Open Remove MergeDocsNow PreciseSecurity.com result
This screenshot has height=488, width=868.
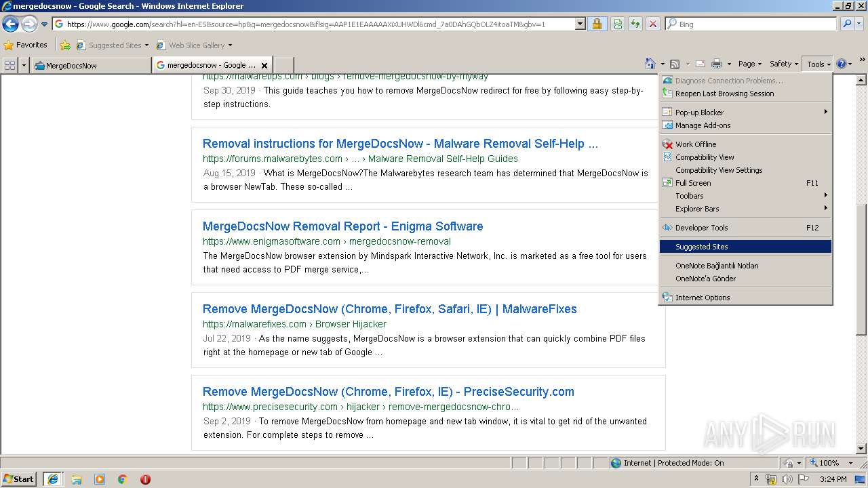[x=388, y=392]
